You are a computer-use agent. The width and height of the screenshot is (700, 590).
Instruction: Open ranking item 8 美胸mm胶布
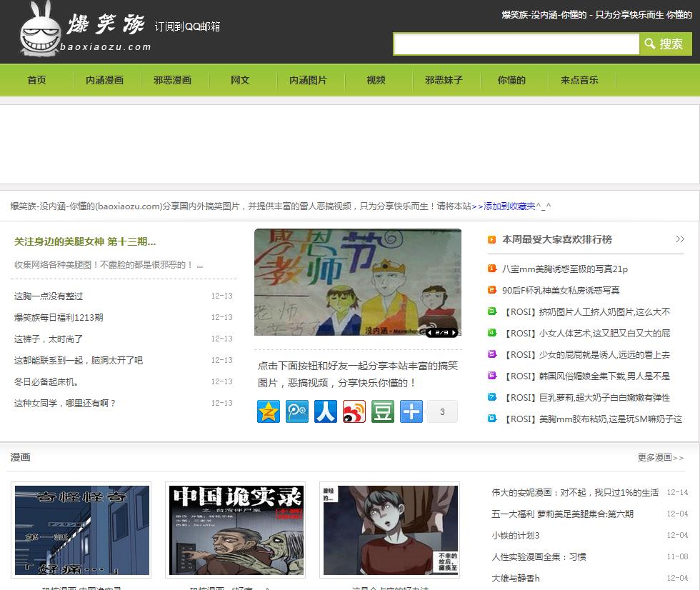pyautogui.click(x=592, y=419)
